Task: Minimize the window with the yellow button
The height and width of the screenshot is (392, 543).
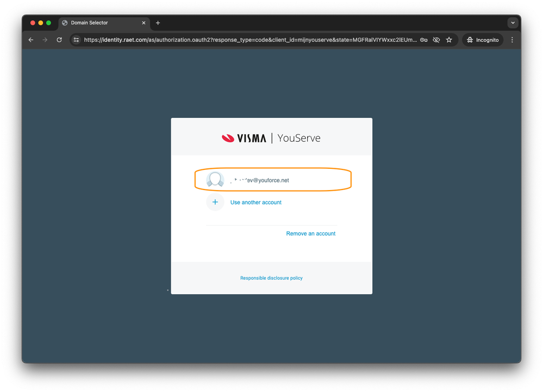Action: coord(41,23)
